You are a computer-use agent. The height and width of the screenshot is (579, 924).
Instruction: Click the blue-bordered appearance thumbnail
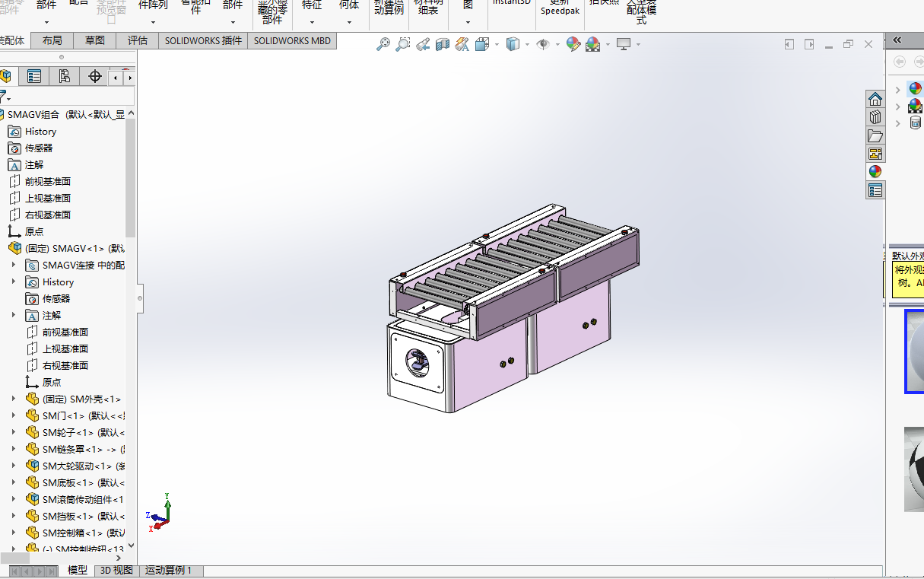tap(914, 351)
